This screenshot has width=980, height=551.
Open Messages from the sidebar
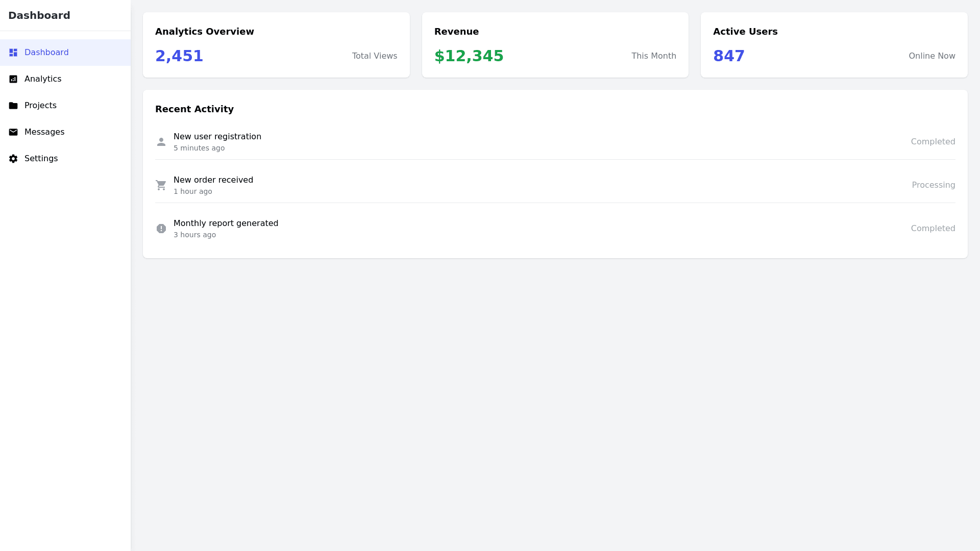(44, 132)
